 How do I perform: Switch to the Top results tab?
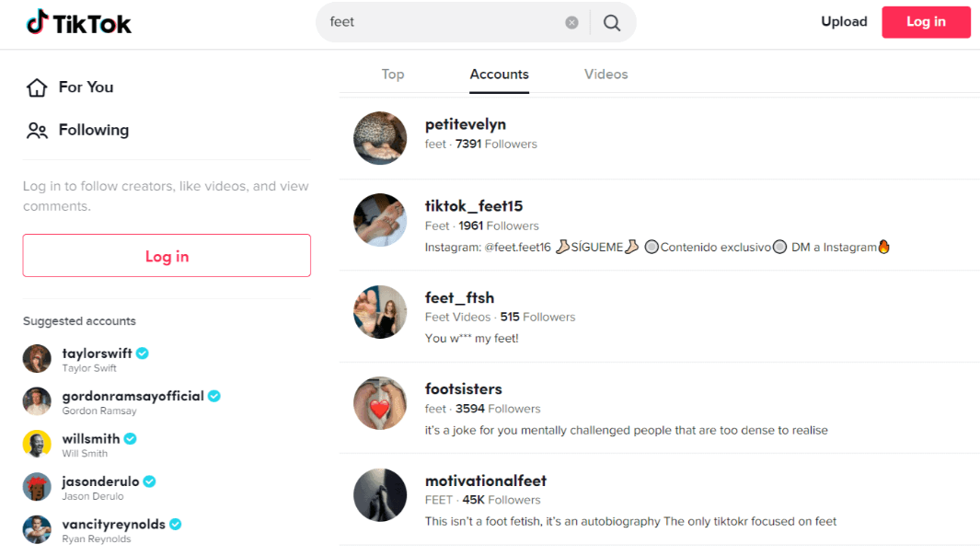(393, 75)
